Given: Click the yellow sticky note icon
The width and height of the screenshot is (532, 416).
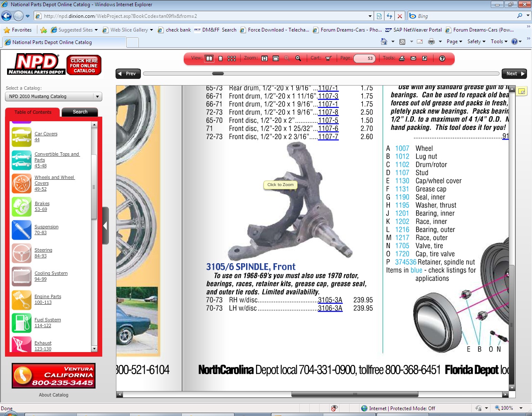Looking at the screenshot, I should [x=522, y=91].
